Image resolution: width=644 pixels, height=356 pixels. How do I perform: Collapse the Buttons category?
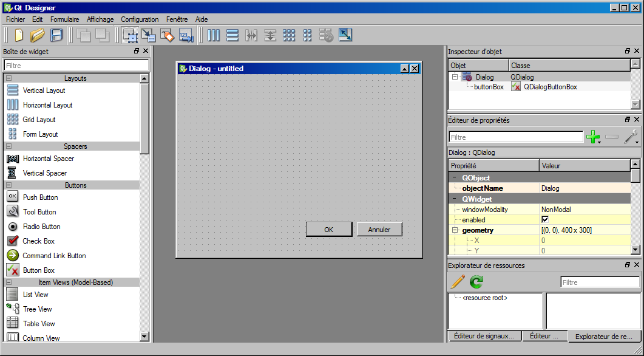click(8, 185)
